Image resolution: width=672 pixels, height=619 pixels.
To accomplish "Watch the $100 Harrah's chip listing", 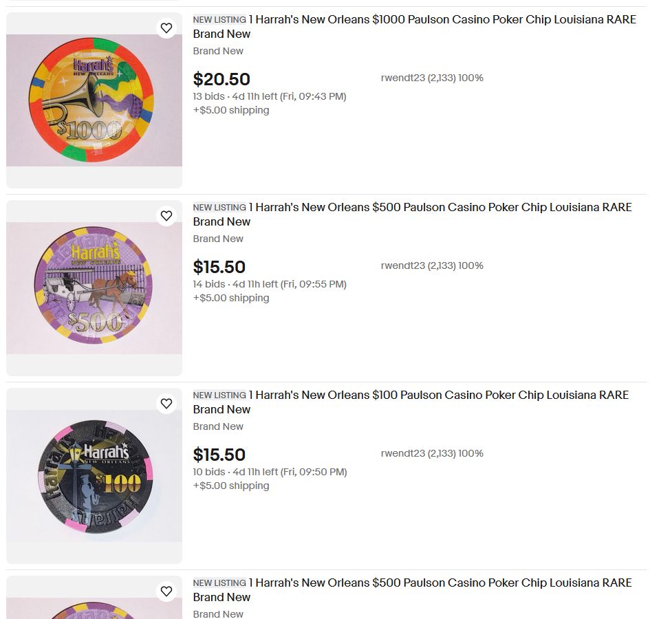I will pos(166,404).
